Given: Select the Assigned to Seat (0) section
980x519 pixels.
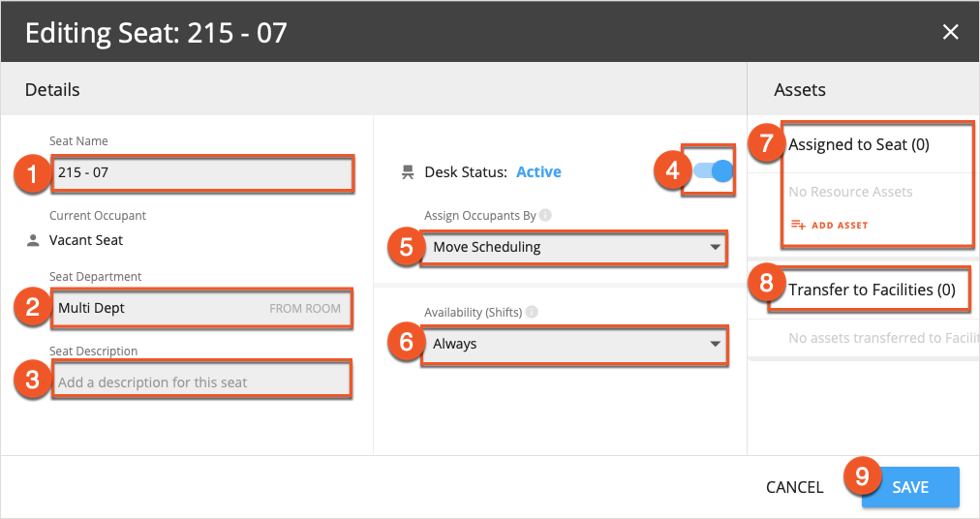Looking at the screenshot, I should click(859, 145).
